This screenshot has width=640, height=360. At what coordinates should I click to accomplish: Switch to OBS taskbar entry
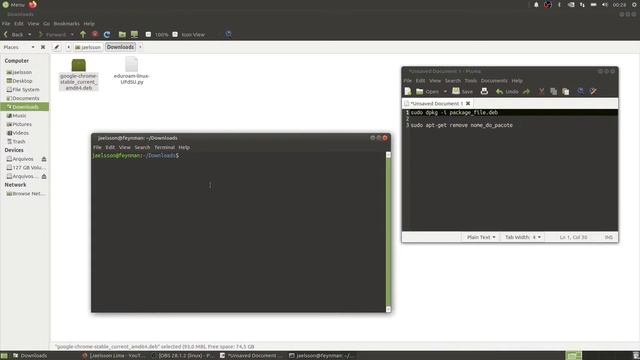(x=182, y=356)
